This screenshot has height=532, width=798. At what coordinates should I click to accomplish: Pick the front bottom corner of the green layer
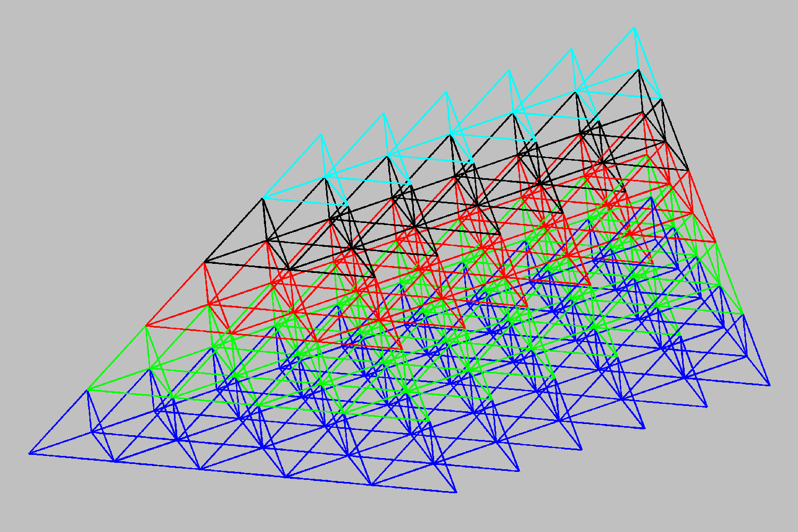pos(429,421)
